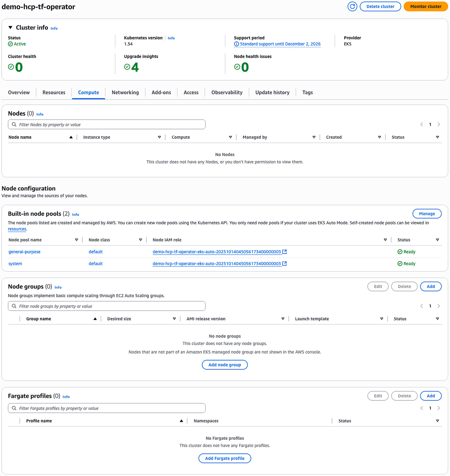Sort Fargate profiles Status column
The height and width of the screenshot is (476, 450).
[437, 421]
